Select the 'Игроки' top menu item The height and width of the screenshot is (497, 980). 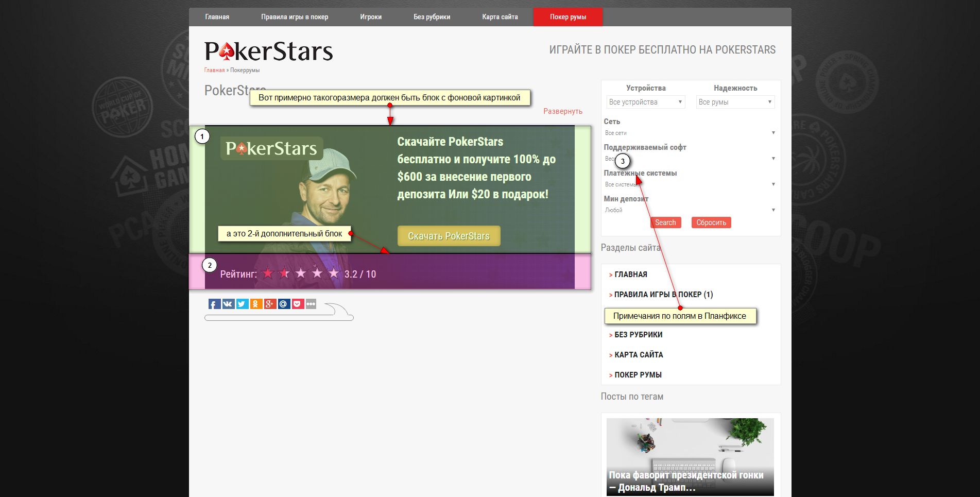(371, 17)
